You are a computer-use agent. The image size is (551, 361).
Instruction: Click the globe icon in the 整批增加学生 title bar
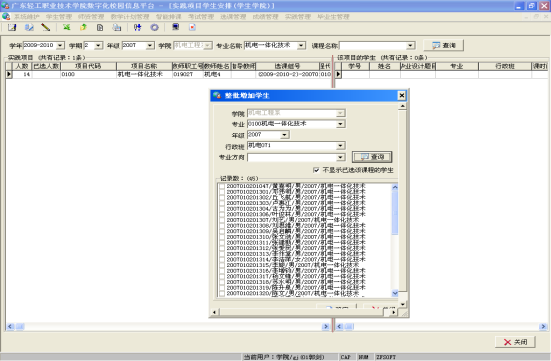coord(217,95)
